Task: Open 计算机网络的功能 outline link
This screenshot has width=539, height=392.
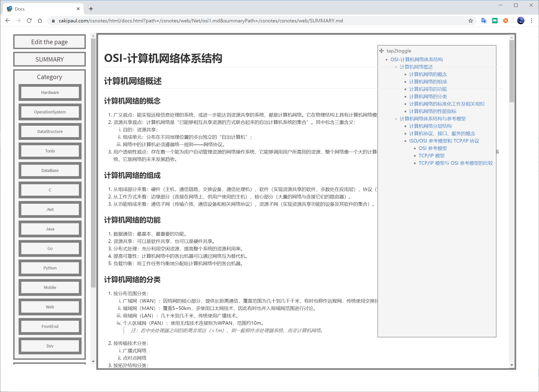Action: [428, 89]
